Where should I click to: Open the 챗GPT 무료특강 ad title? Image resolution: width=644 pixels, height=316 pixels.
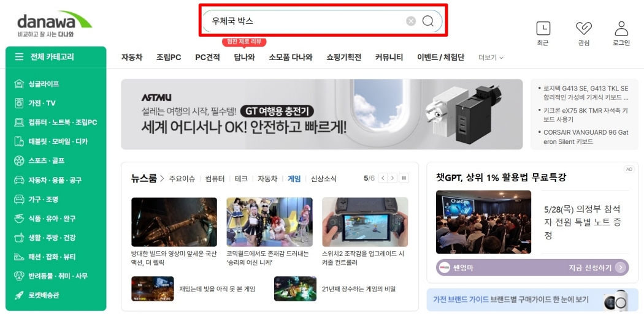click(501, 178)
